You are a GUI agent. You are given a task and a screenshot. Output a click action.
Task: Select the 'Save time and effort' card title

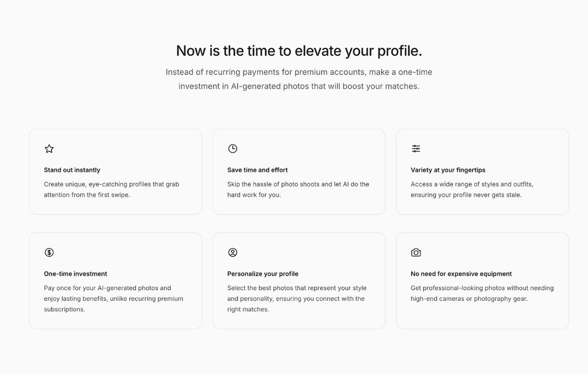(258, 170)
